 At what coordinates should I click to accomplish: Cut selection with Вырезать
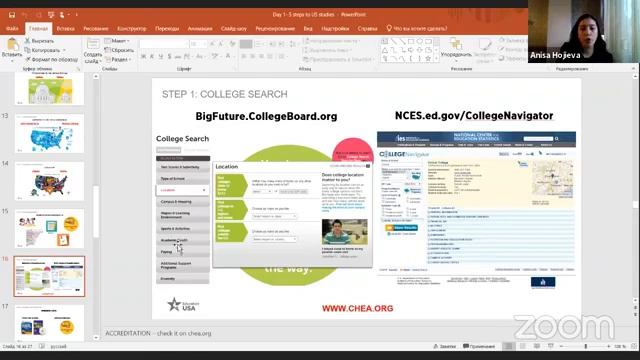pos(39,41)
